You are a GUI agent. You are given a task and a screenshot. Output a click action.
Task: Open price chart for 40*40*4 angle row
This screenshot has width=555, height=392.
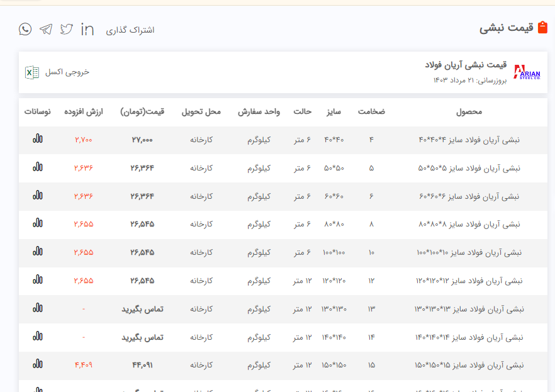(38, 139)
